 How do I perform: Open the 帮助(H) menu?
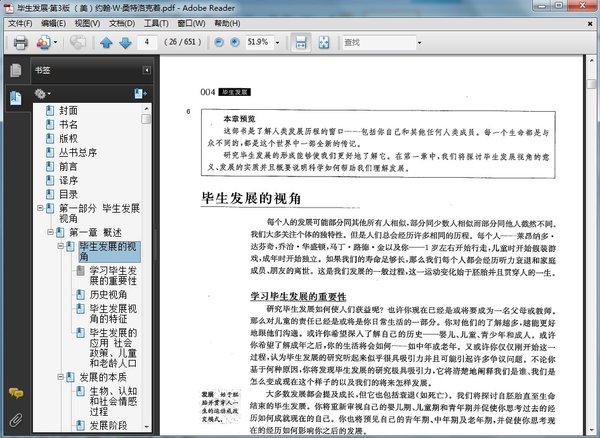227,23
